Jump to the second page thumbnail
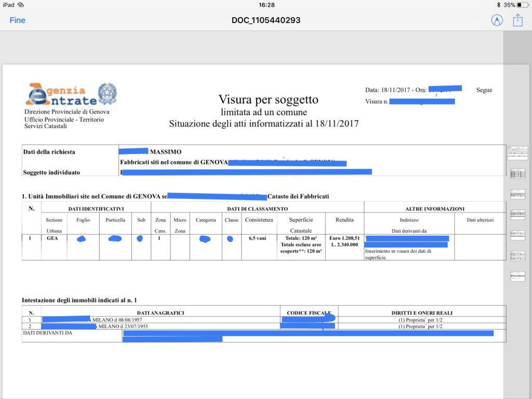This screenshot has width=532, height=399. click(517, 174)
